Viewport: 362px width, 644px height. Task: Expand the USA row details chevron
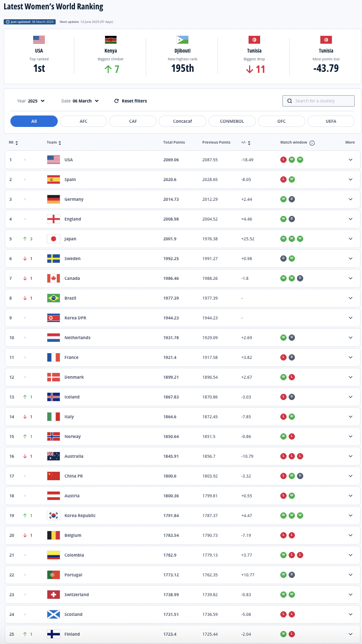click(351, 160)
